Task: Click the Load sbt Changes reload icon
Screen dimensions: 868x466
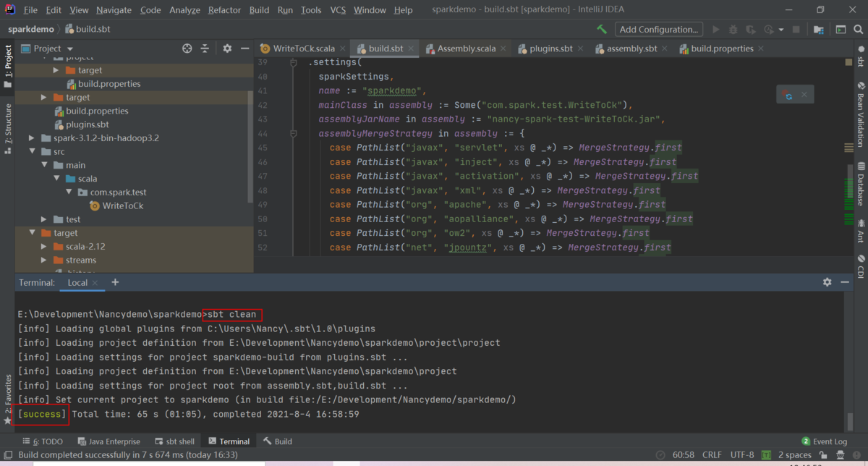Action: [788, 95]
